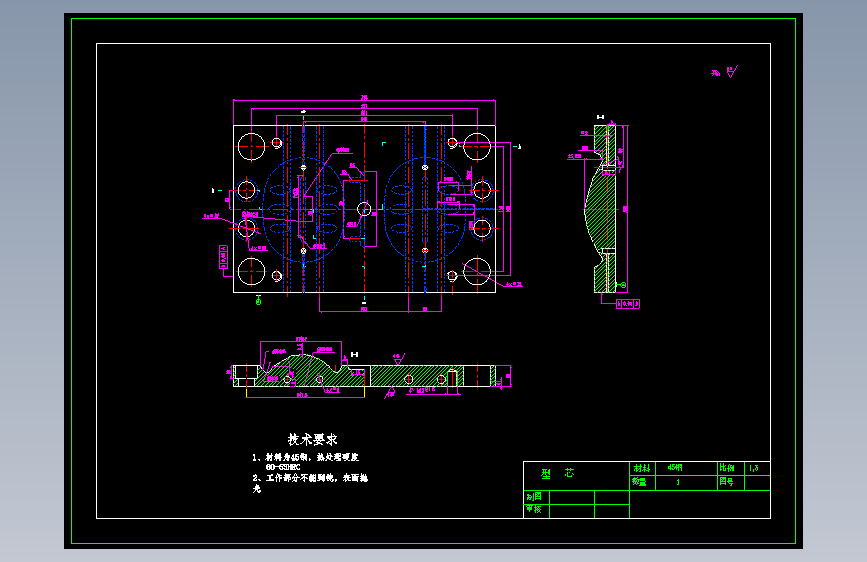
Task: Select the quantity value 1 in title block
Action: coord(678,482)
